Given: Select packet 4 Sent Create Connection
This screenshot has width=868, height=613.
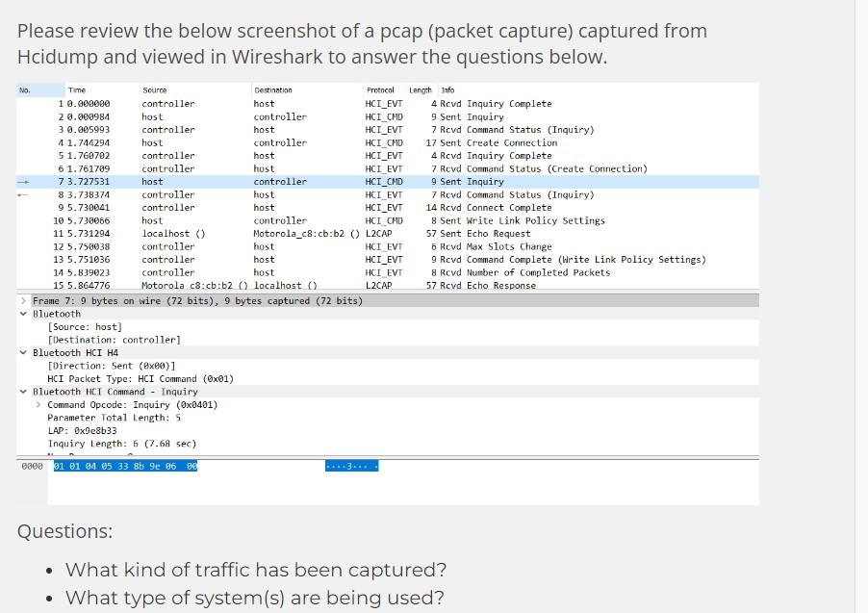Looking at the screenshot, I should click(x=388, y=142).
